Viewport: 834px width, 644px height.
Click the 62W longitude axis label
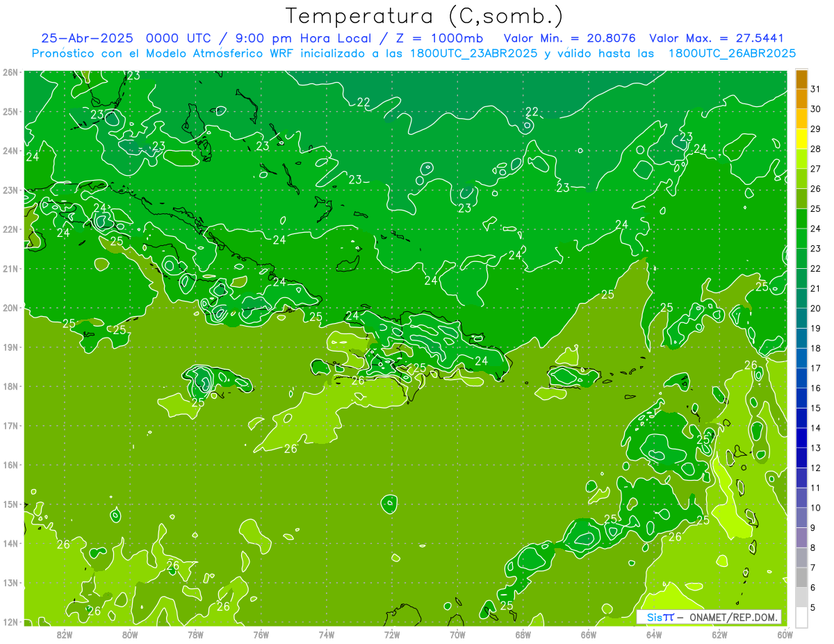point(719,634)
